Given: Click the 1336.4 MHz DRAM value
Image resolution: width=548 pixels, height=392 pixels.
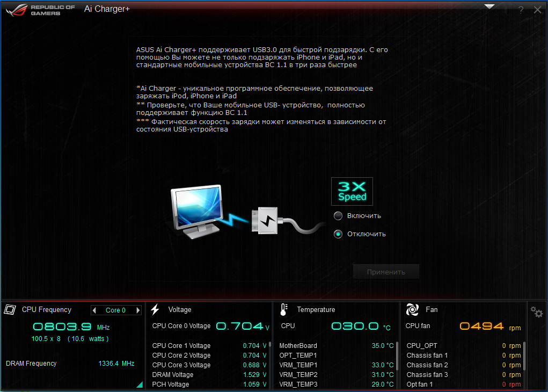Looking at the screenshot, I should (x=116, y=364).
